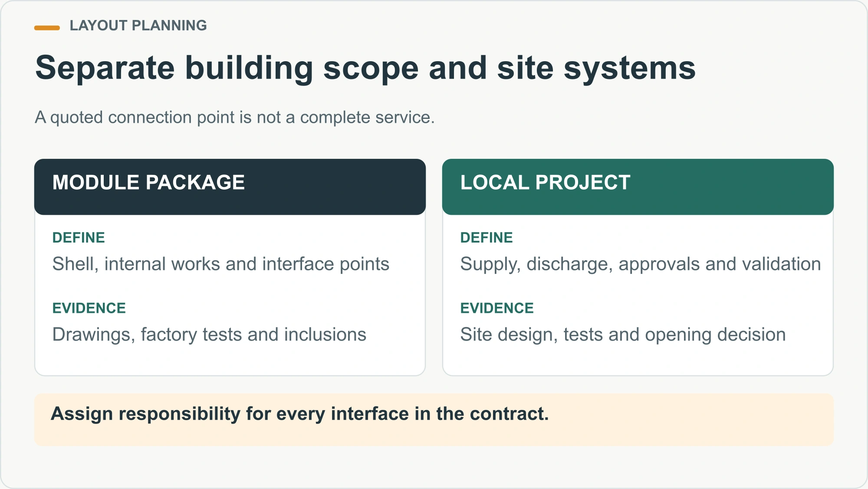Click 'Site design, tests and opening decision'
This screenshot has height=489, width=868.
(x=623, y=335)
